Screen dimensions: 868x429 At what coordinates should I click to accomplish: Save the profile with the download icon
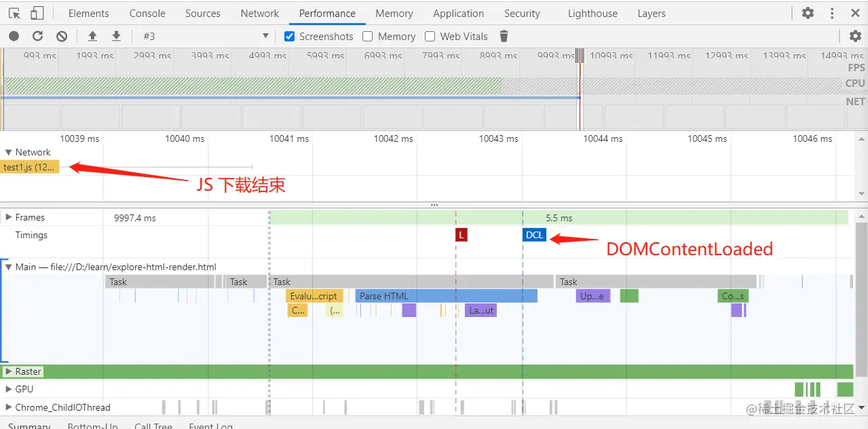tap(116, 36)
